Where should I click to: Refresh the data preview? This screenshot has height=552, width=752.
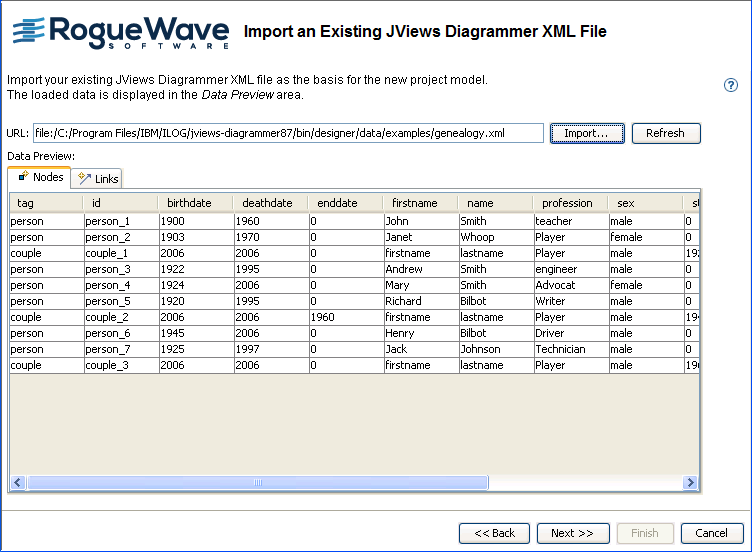click(665, 133)
